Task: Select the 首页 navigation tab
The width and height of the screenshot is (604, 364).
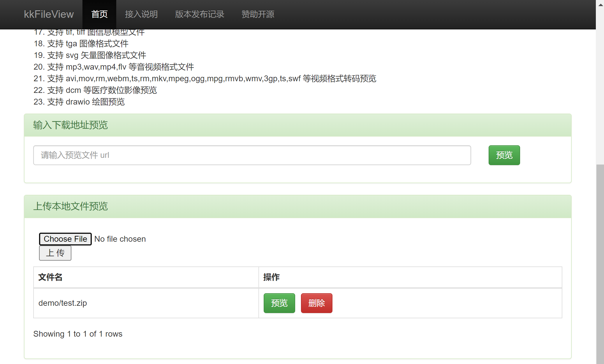Action: coord(99,14)
